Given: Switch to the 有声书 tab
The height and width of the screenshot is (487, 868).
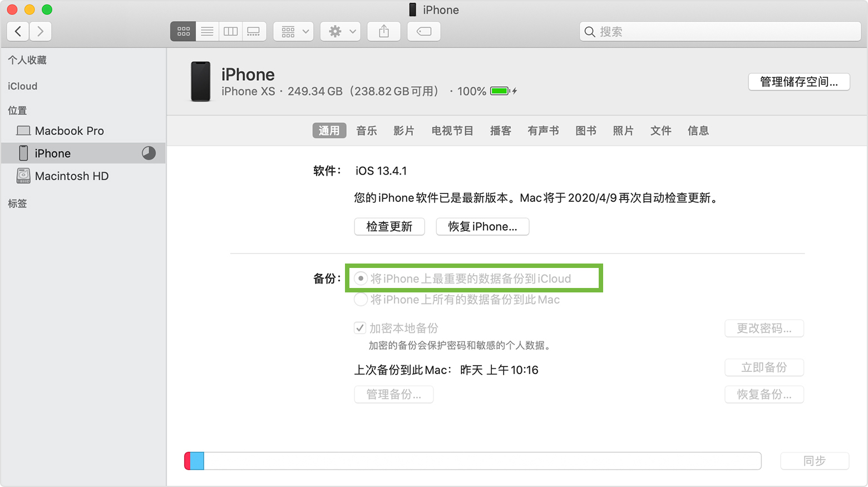Looking at the screenshot, I should pyautogui.click(x=543, y=131).
